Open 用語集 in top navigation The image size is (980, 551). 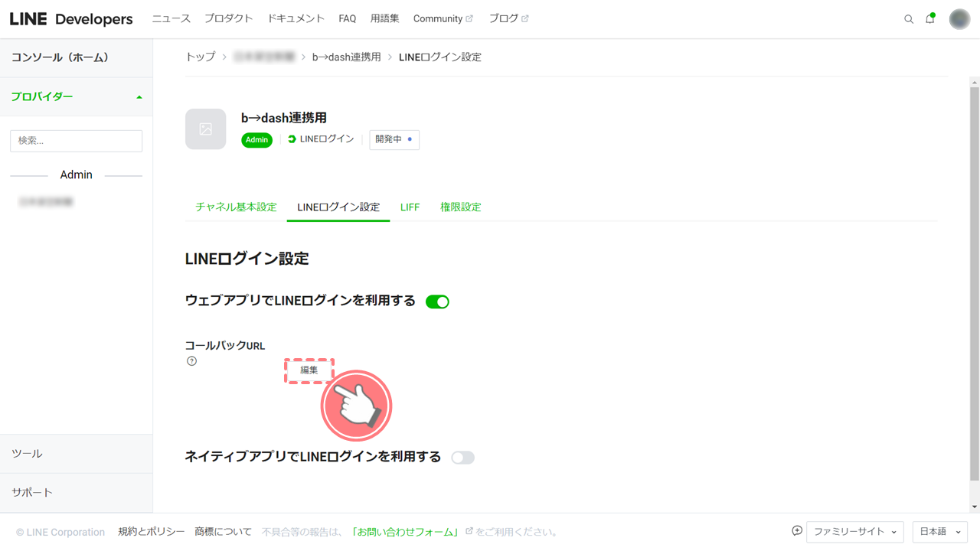(384, 18)
